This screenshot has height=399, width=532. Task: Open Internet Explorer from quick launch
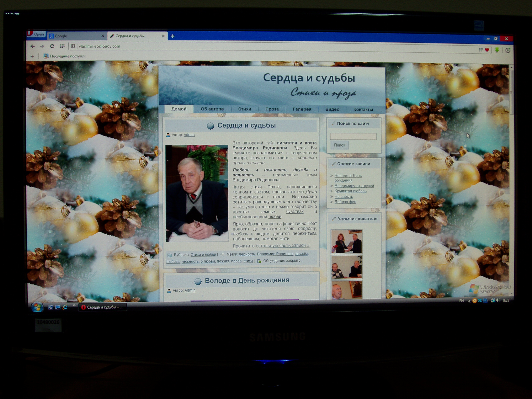coord(65,307)
